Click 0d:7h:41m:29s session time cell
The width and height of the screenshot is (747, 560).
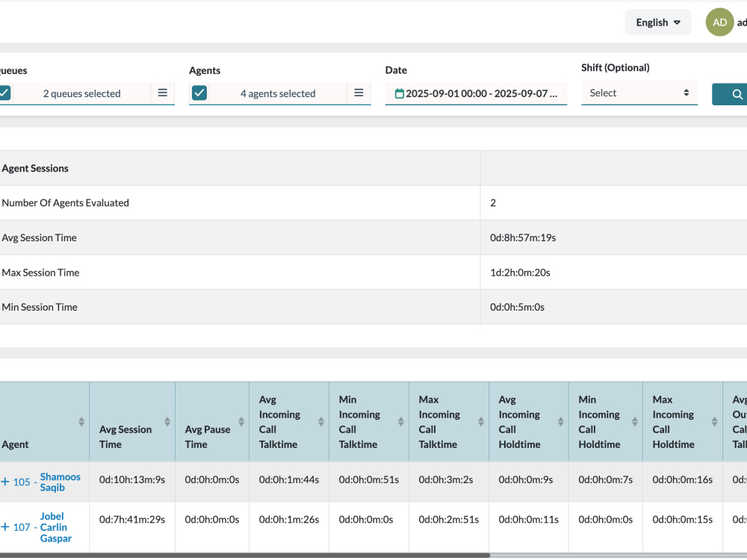click(132, 520)
